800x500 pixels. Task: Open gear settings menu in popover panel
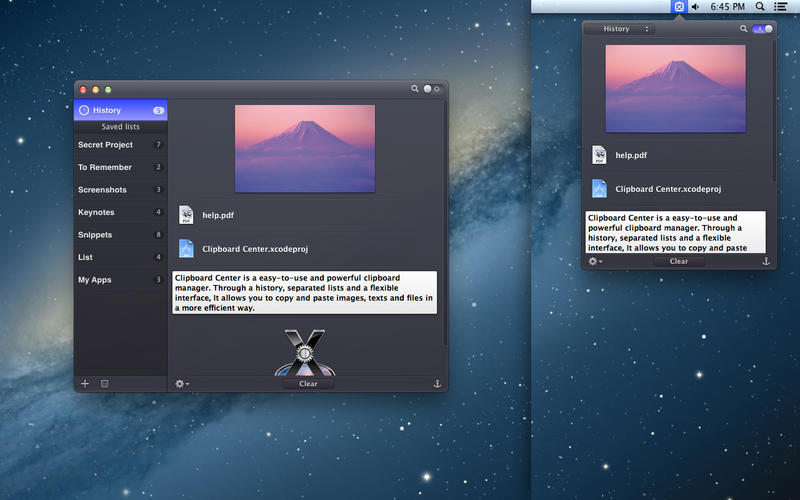pyautogui.click(x=594, y=261)
